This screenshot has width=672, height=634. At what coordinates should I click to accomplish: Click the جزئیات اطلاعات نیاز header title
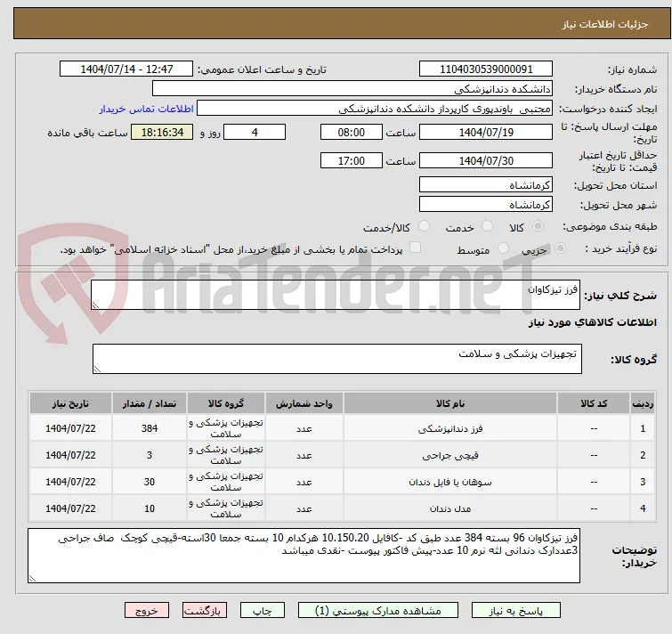604,24
